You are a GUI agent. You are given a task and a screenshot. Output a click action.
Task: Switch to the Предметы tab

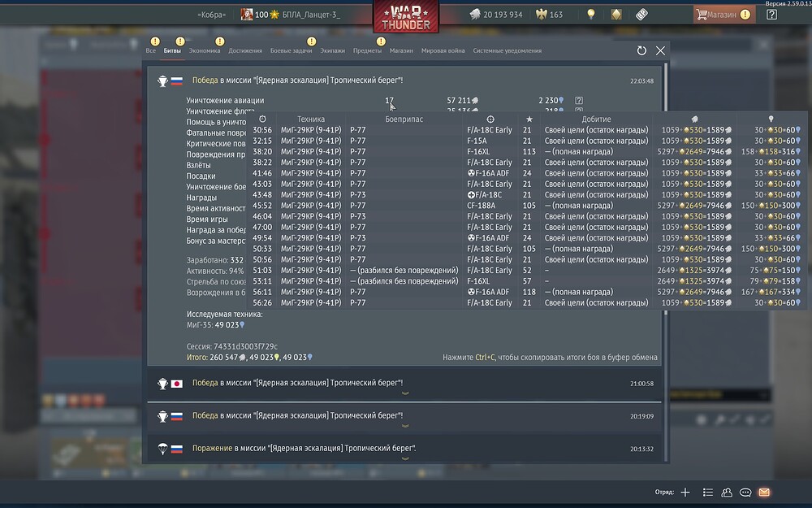click(x=367, y=50)
